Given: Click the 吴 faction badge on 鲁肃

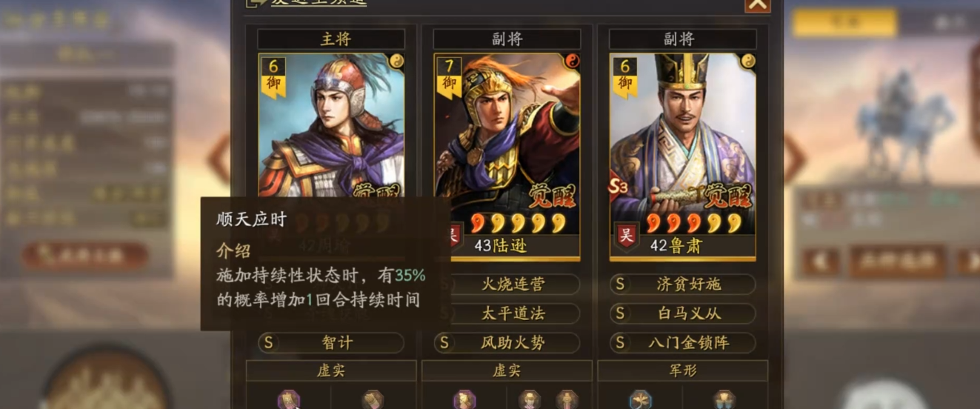Looking at the screenshot, I should click(626, 236).
